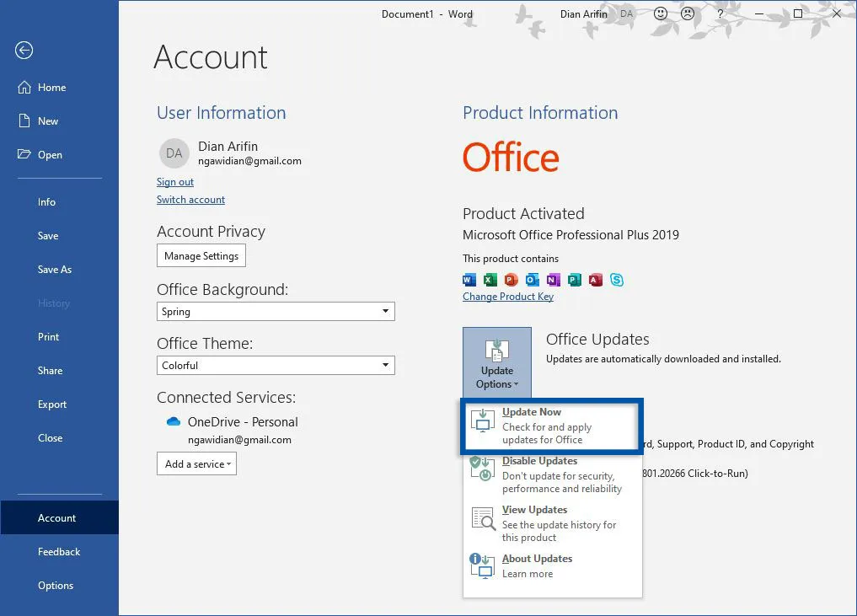Open the PowerPoint icon
Screen dimensions: 857x616
tap(511, 280)
